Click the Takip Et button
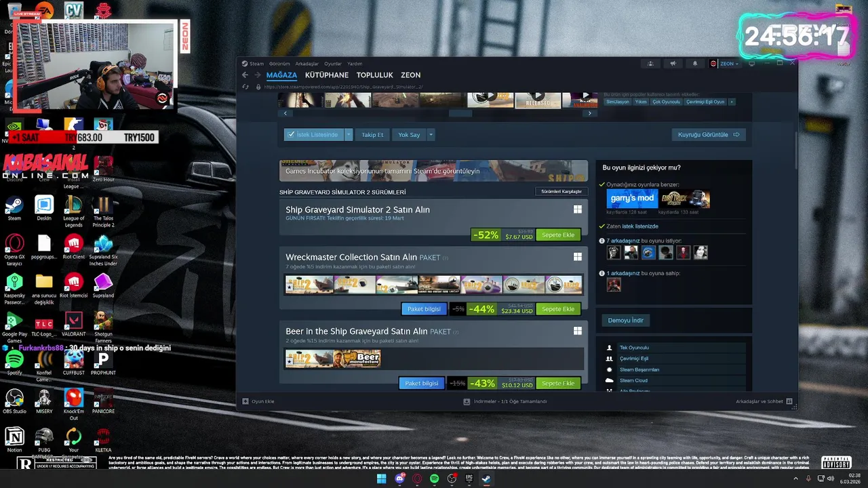The image size is (868, 488). coord(372,135)
